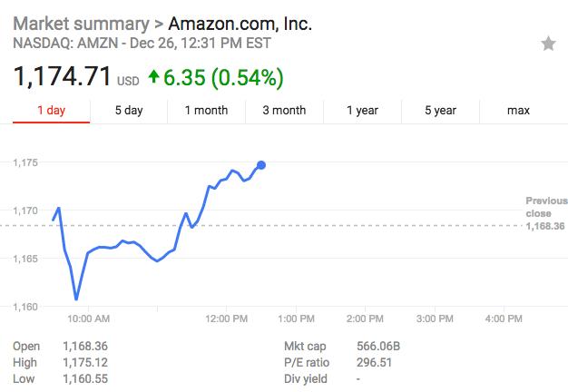Click the Previous close label
The height and width of the screenshot is (392, 568).
click(x=546, y=207)
